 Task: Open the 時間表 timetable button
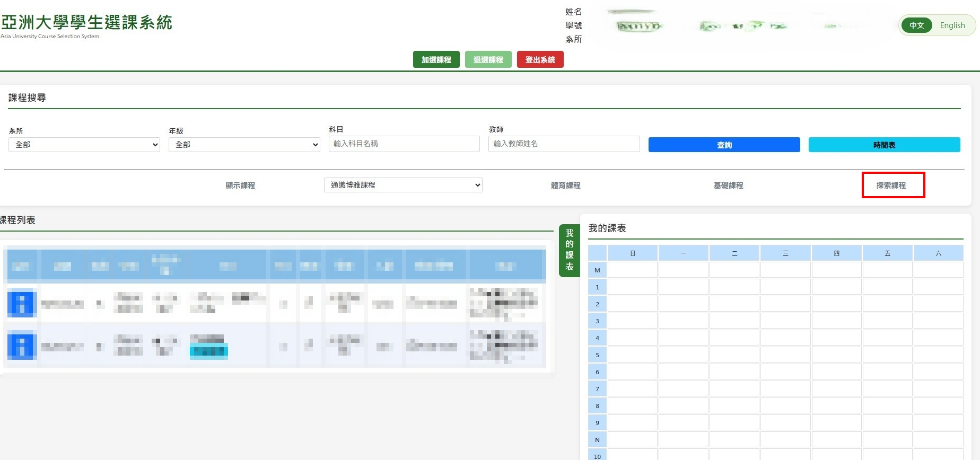[884, 145]
